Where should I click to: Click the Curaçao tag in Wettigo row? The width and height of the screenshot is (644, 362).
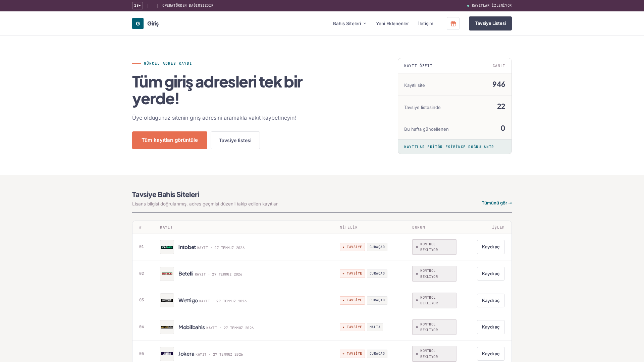pos(377,300)
